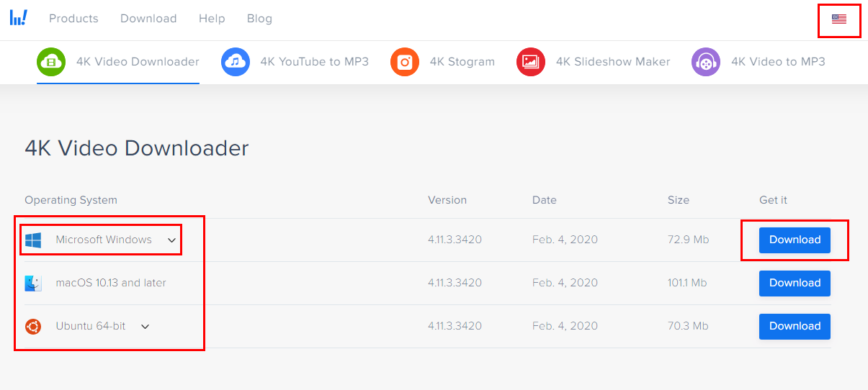
Task: Click the Get it column header
Action: coord(774,200)
